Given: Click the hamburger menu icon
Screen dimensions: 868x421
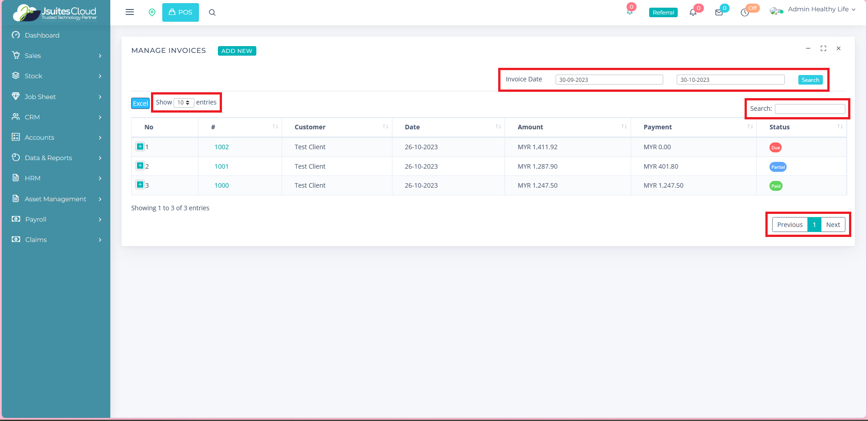Looking at the screenshot, I should pyautogui.click(x=130, y=12).
